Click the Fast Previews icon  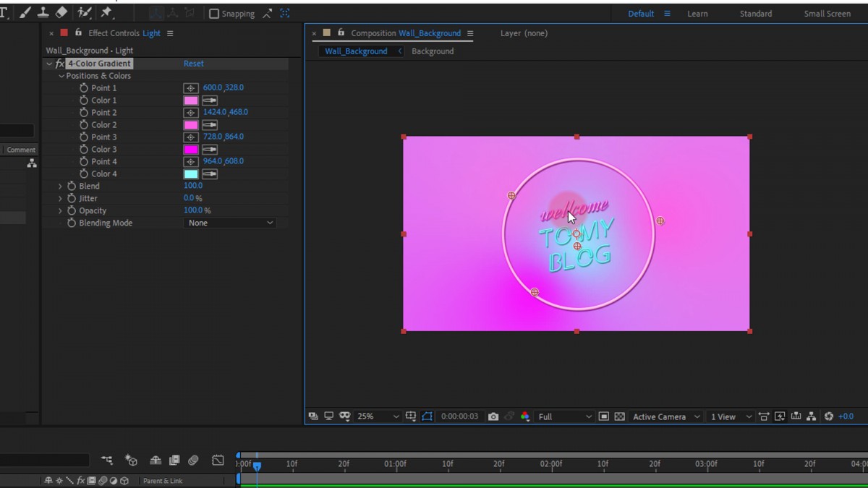pos(780,416)
